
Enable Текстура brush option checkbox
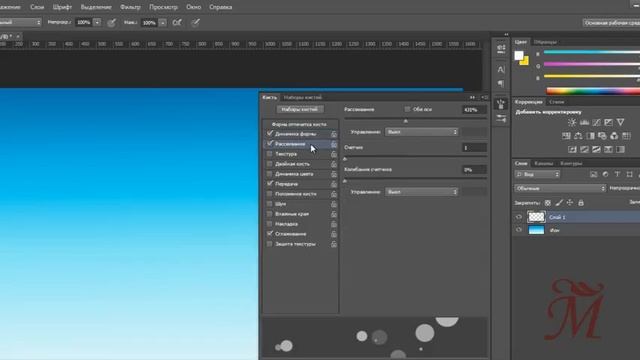pos(269,154)
